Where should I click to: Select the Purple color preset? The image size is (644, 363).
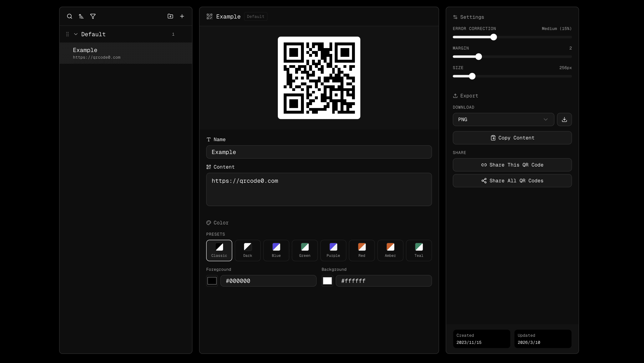(x=333, y=251)
